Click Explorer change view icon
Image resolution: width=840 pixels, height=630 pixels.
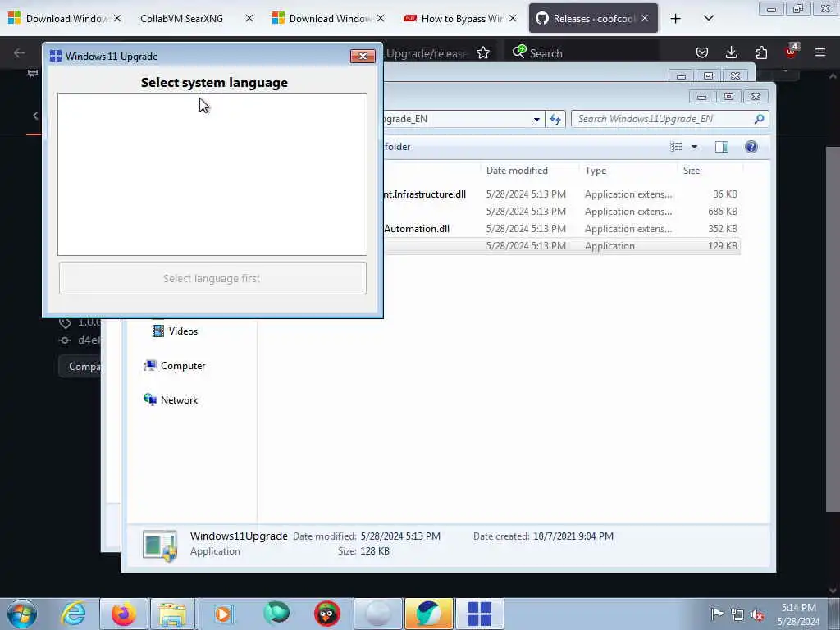pyautogui.click(x=677, y=147)
